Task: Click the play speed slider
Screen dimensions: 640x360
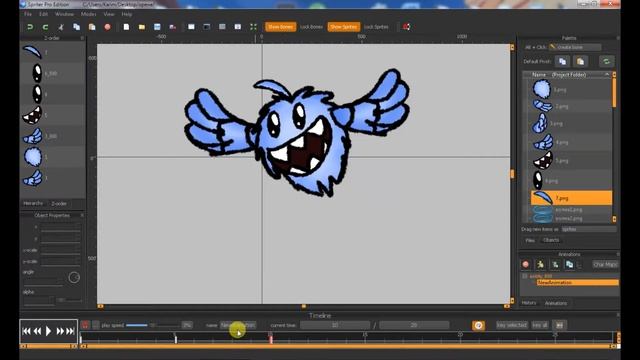Action: [152, 325]
